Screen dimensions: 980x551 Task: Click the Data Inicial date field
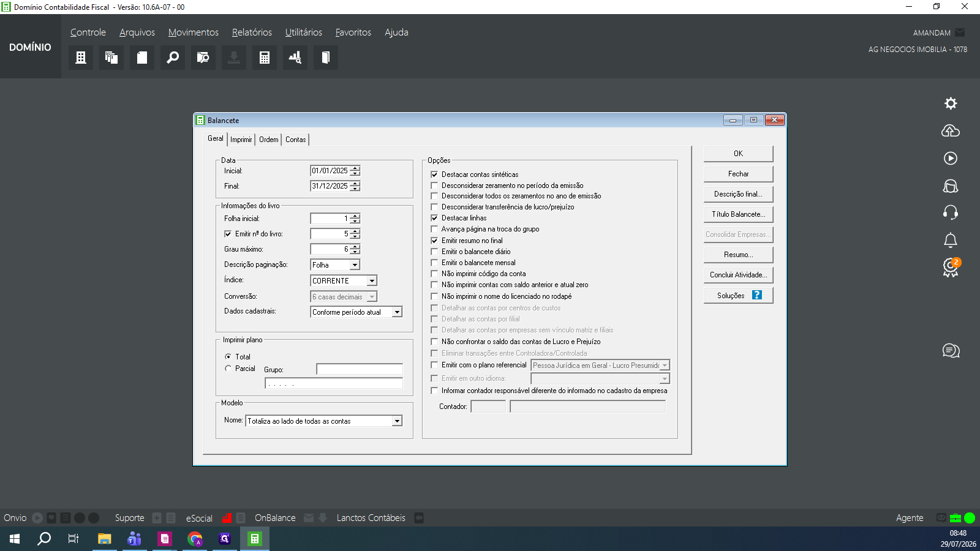[330, 171]
